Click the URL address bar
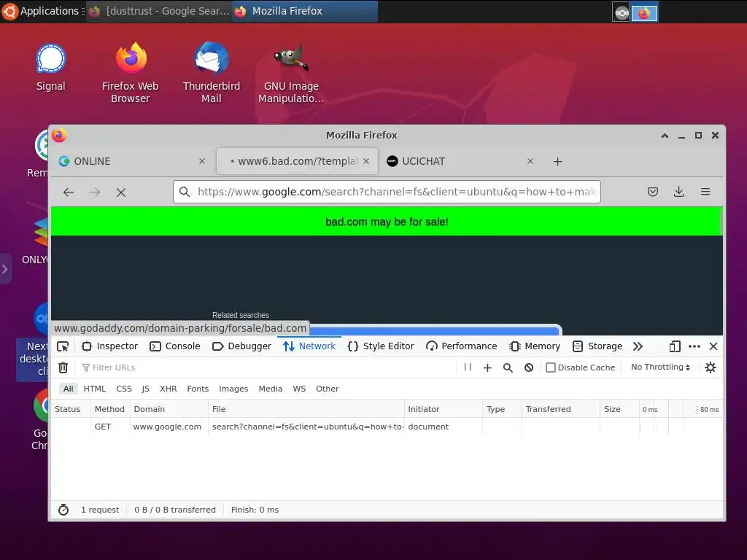This screenshot has width=747, height=560. pos(387,192)
